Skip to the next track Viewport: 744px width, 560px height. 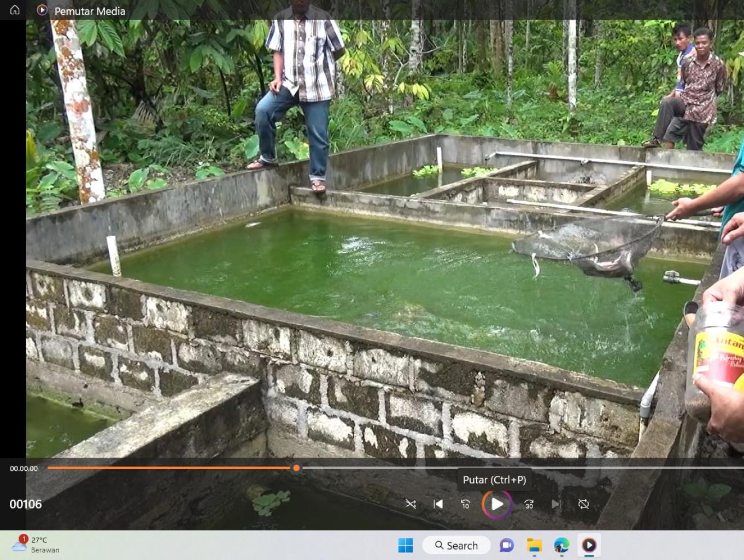555,504
